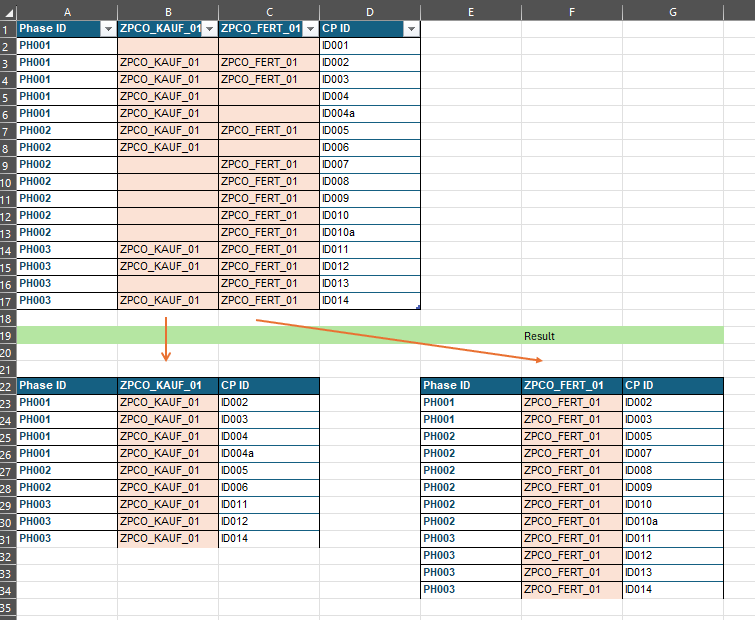
Task: Select column D header
Action: [x=370, y=12]
